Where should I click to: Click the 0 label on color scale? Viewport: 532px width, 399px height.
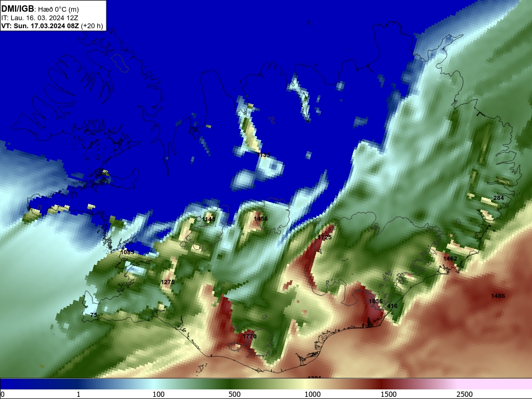3,394
